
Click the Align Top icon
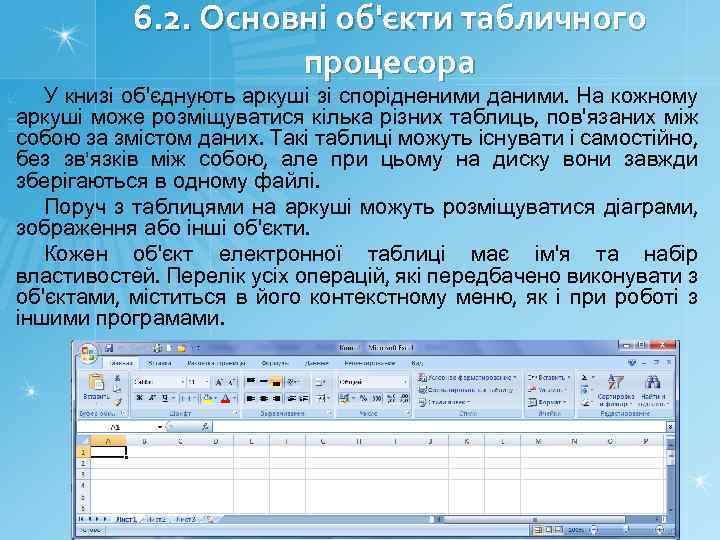[251, 382]
